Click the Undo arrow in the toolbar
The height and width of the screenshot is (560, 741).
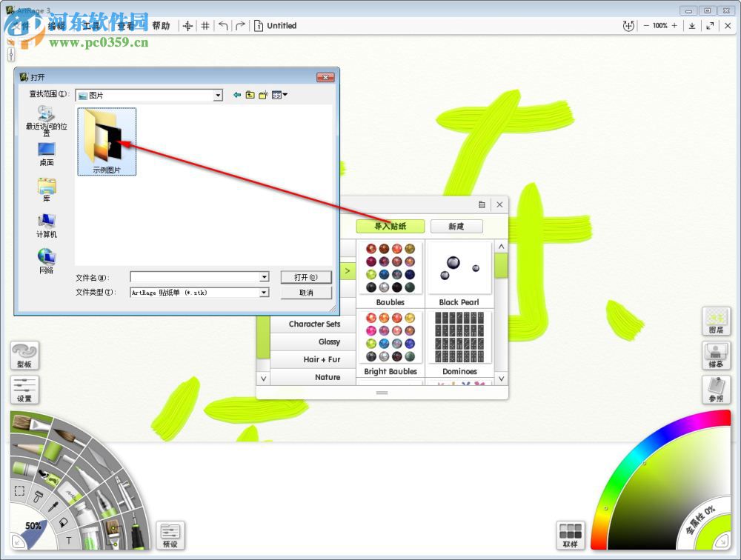coord(224,25)
